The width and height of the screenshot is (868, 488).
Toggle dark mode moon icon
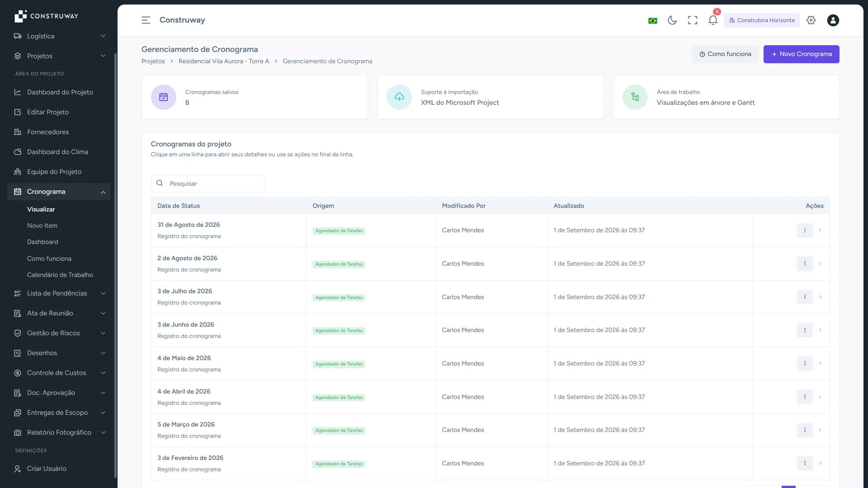point(672,20)
